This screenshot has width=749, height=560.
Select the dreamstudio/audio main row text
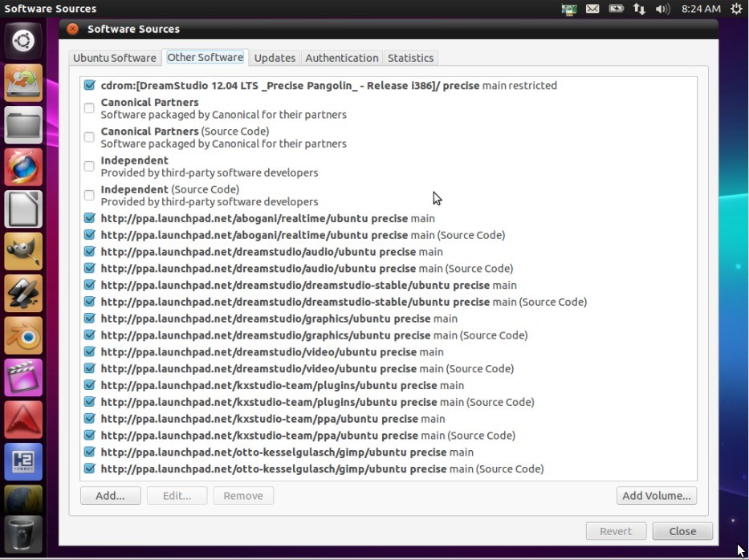272,252
